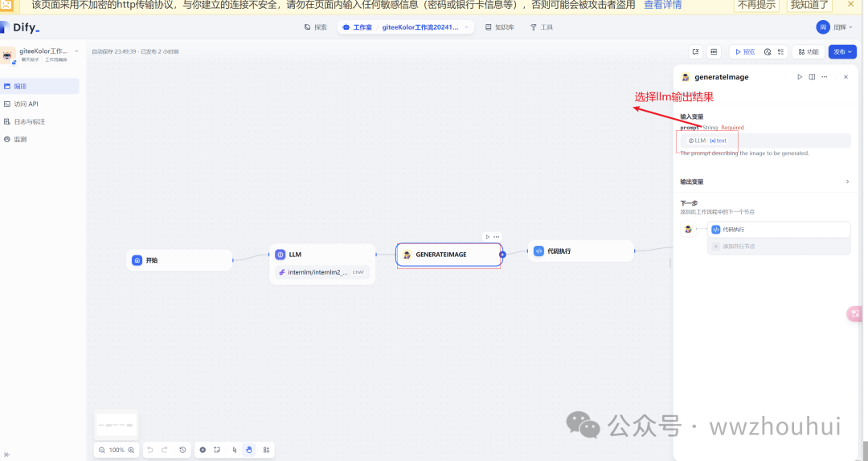
Task: Auto-organize nodes layout icon
Action: (266, 450)
